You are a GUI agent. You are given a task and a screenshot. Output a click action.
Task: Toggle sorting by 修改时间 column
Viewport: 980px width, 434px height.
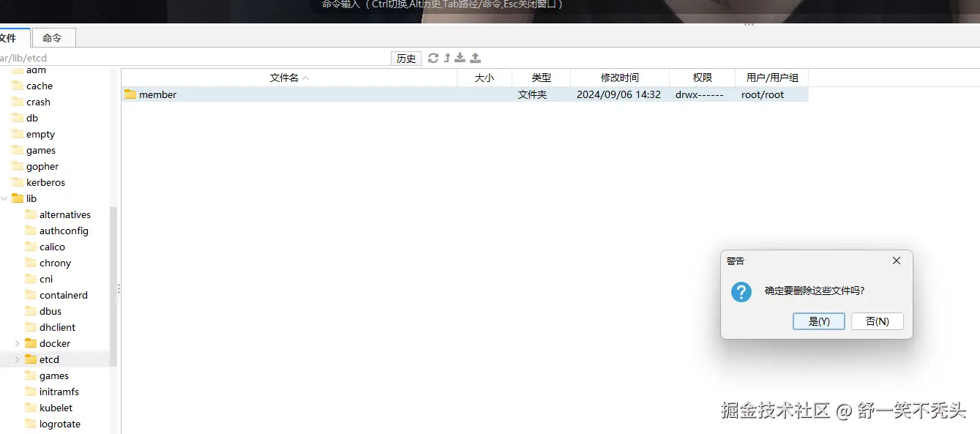[x=619, y=78]
